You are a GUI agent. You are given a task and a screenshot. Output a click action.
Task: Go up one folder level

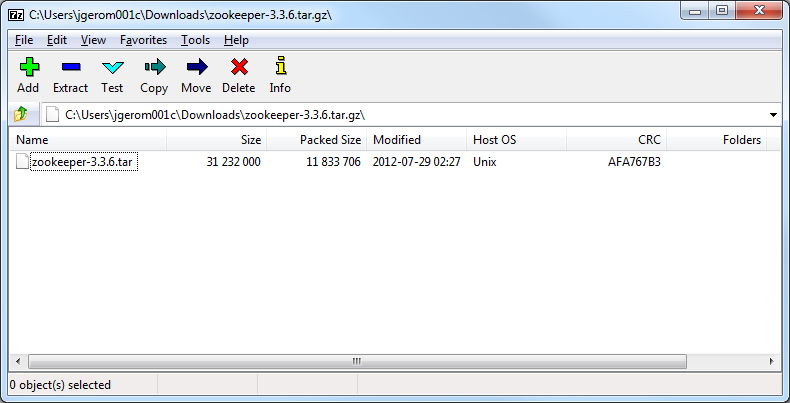(21, 114)
